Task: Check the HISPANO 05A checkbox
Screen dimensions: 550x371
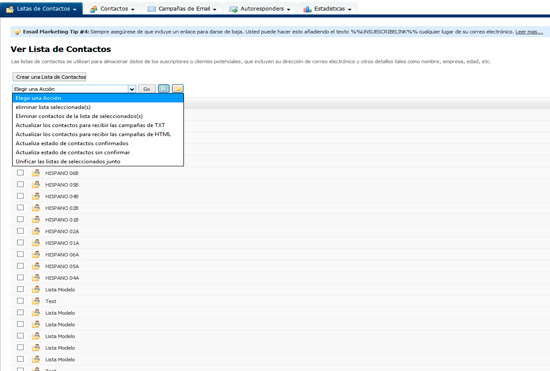Action: tap(20, 266)
